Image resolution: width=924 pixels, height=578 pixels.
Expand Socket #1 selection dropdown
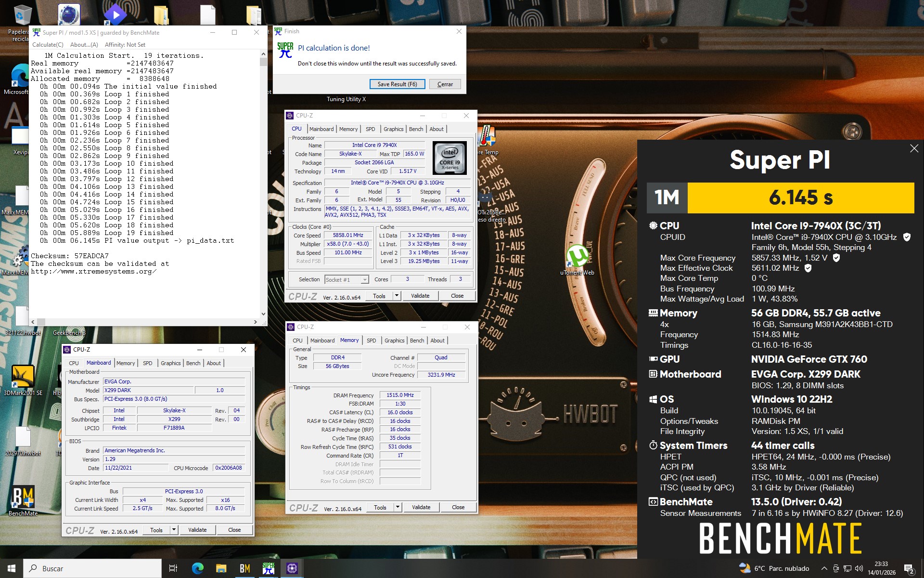point(365,280)
